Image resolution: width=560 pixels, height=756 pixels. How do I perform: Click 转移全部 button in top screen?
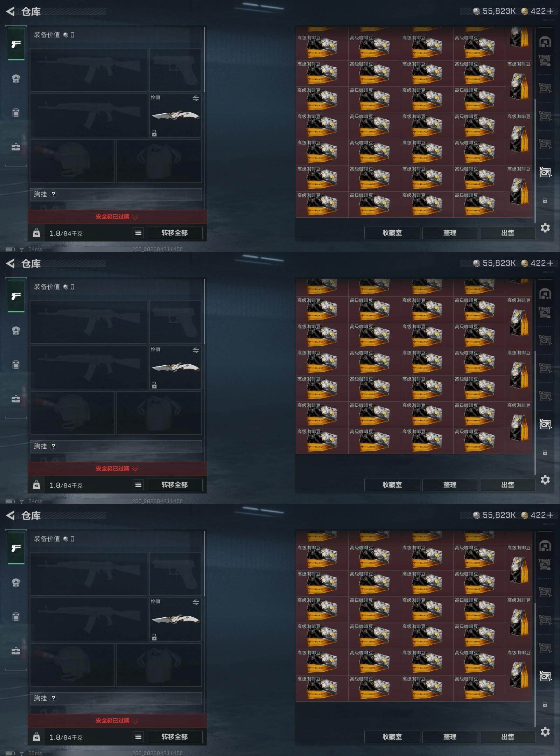click(x=175, y=233)
